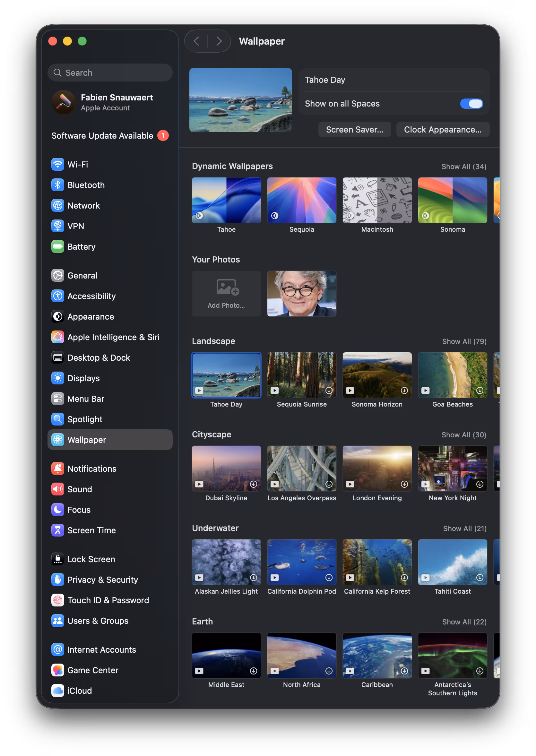Open the Bluetooth icon in sidebar
The width and height of the screenshot is (536, 756).
[58, 185]
